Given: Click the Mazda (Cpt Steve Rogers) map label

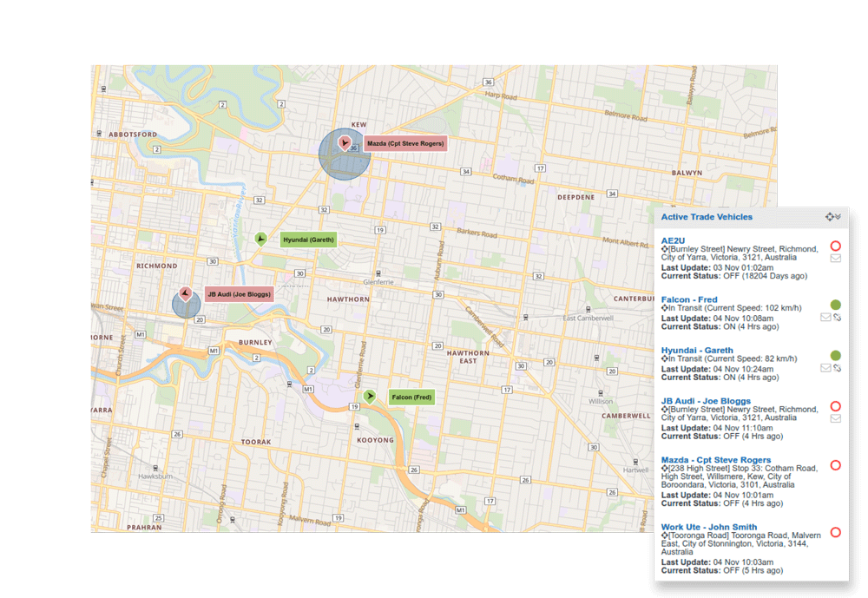Looking at the screenshot, I should (x=405, y=143).
